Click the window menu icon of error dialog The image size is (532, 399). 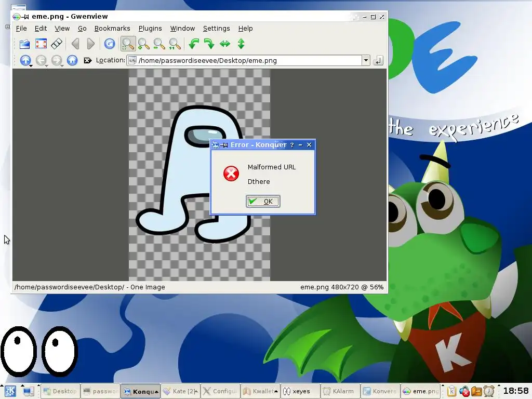(215, 145)
